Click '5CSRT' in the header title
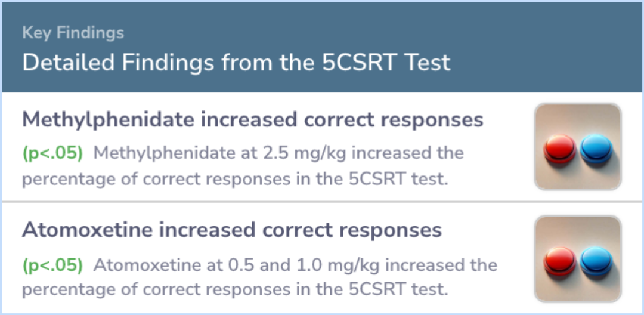644x315 pixels. (x=361, y=63)
